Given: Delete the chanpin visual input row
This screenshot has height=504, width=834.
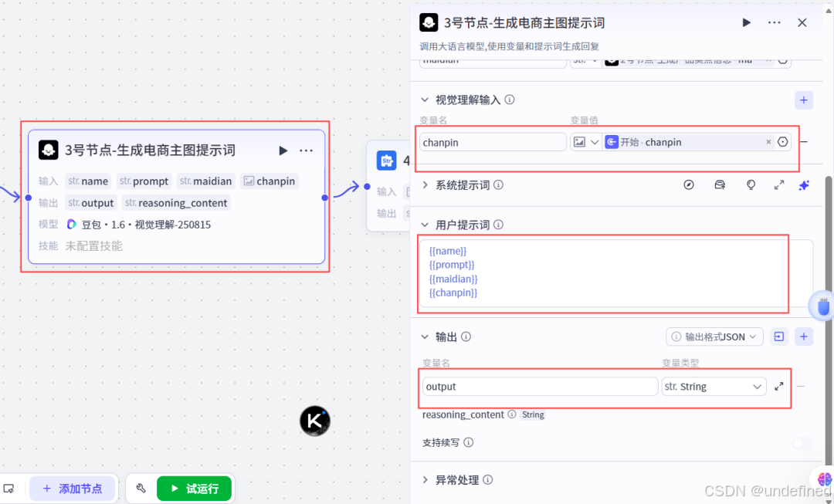Looking at the screenshot, I should (804, 142).
